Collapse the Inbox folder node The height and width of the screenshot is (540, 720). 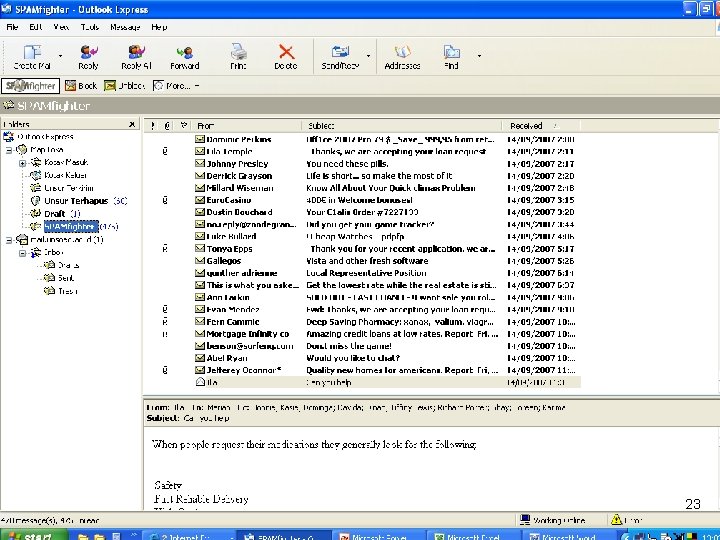tap(22, 253)
